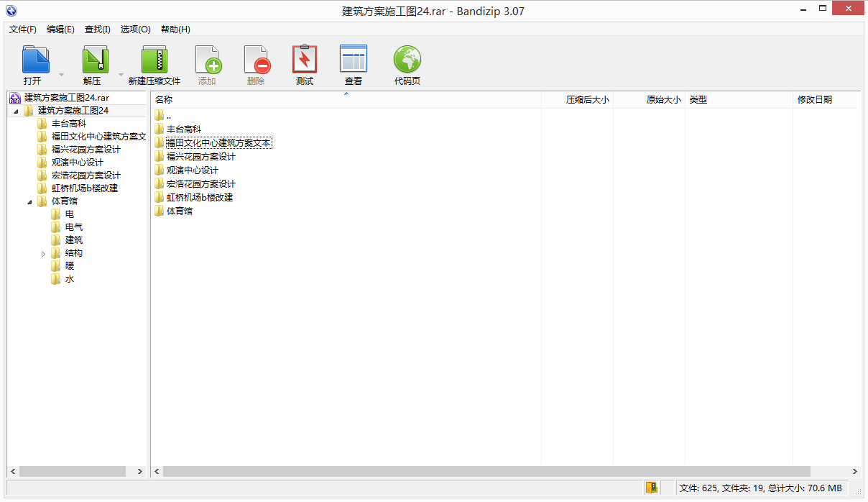Click the 解压 (Extract) toolbar icon

point(95,60)
